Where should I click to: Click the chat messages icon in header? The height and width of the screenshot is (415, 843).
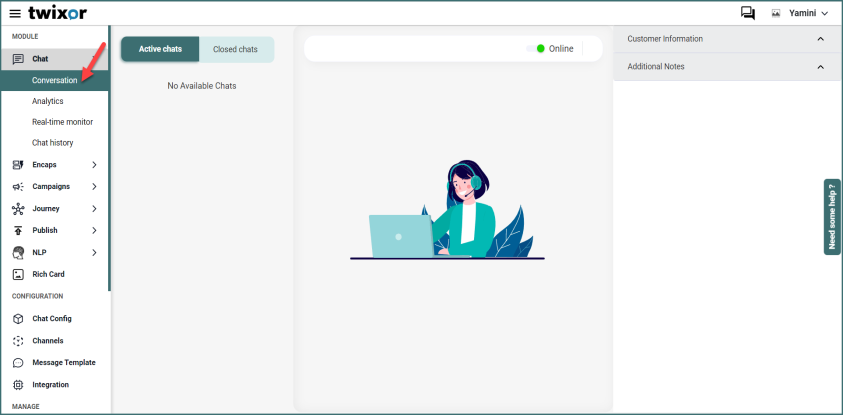[748, 13]
